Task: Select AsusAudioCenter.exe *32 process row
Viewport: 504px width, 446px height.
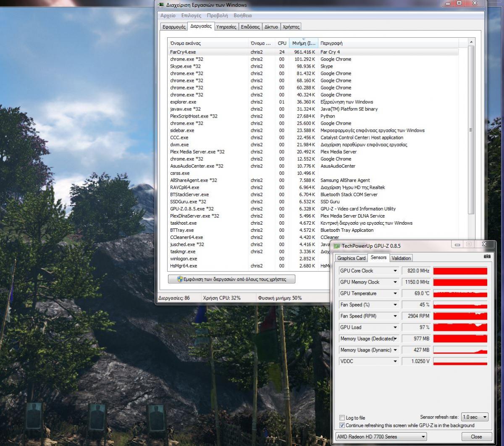Action: [x=313, y=166]
